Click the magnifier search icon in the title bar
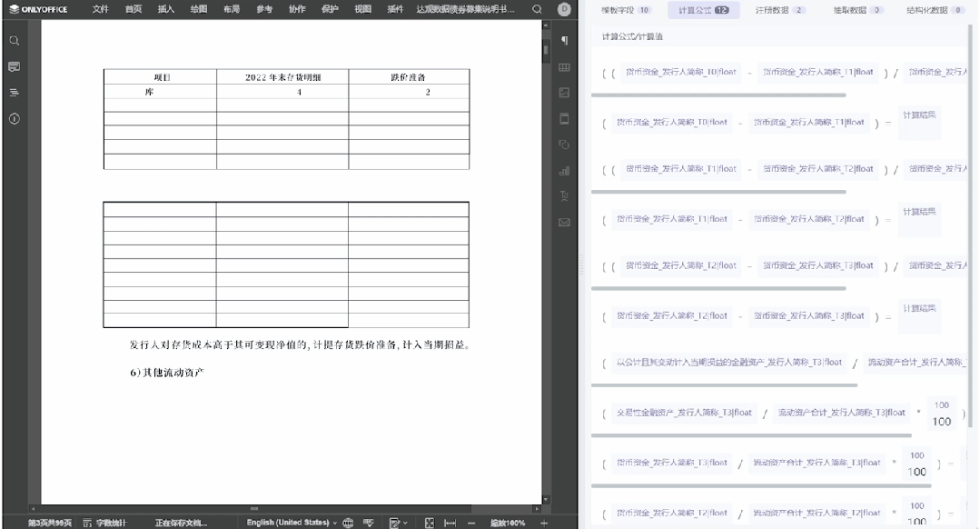The width and height of the screenshot is (980, 529). click(537, 9)
